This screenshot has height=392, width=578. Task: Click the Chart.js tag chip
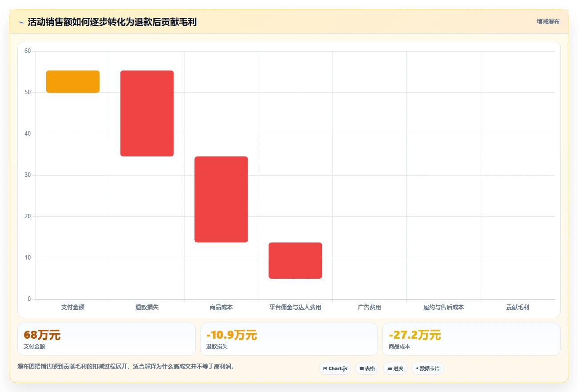coord(335,368)
